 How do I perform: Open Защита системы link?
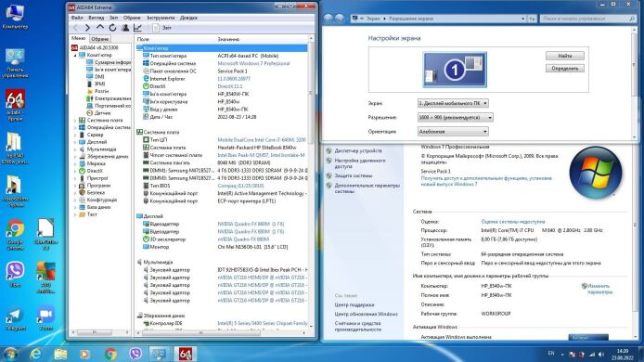coord(354,175)
